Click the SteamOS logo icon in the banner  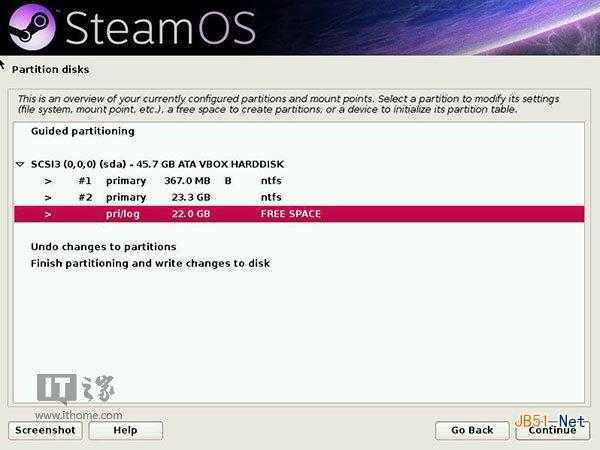pyautogui.click(x=32, y=27)
